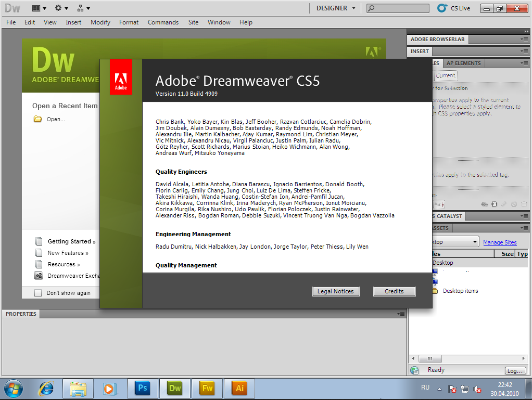Click the CS Live icon
Screen dimensions: 532x400
[x=442, y=8]
